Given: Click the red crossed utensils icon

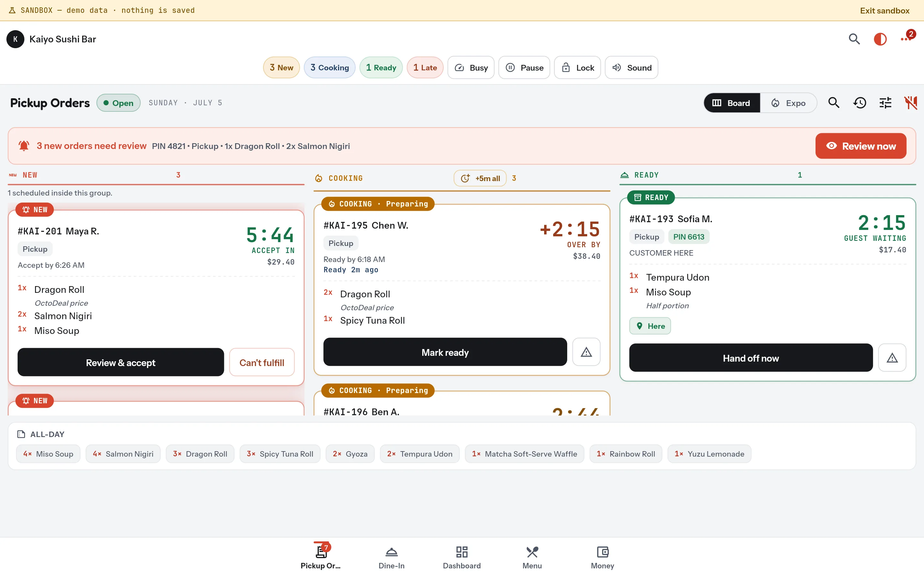Looking at the screenshot, I should coord(911,103).
